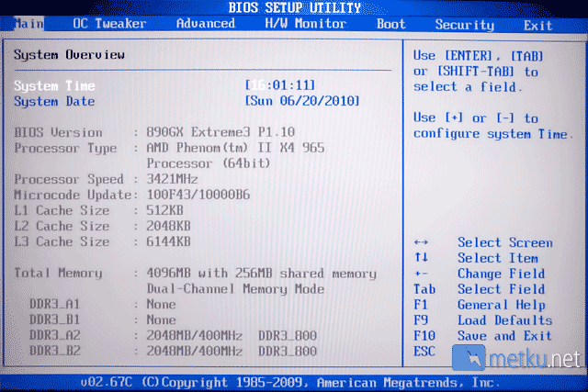Click the Select Screen help entry
The height and width of the screenshot is (392, 588).
(504, 242)
